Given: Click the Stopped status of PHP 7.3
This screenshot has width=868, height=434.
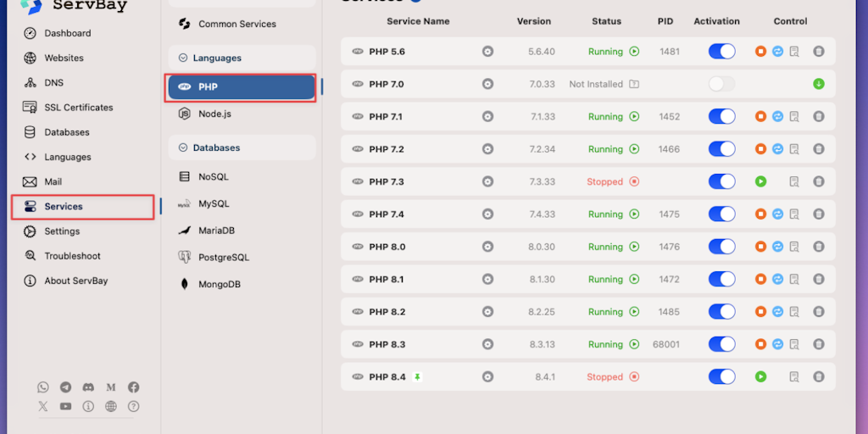Looking at the screenshot, I should coord(605,181).
